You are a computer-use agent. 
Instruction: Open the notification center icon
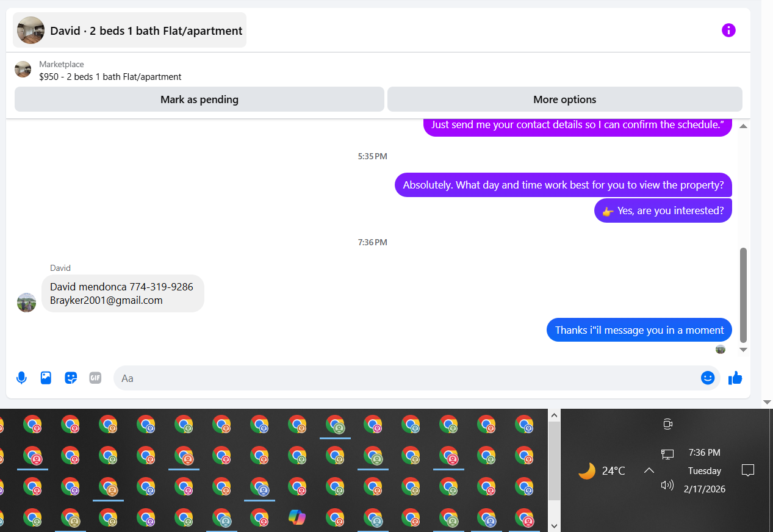748,470
